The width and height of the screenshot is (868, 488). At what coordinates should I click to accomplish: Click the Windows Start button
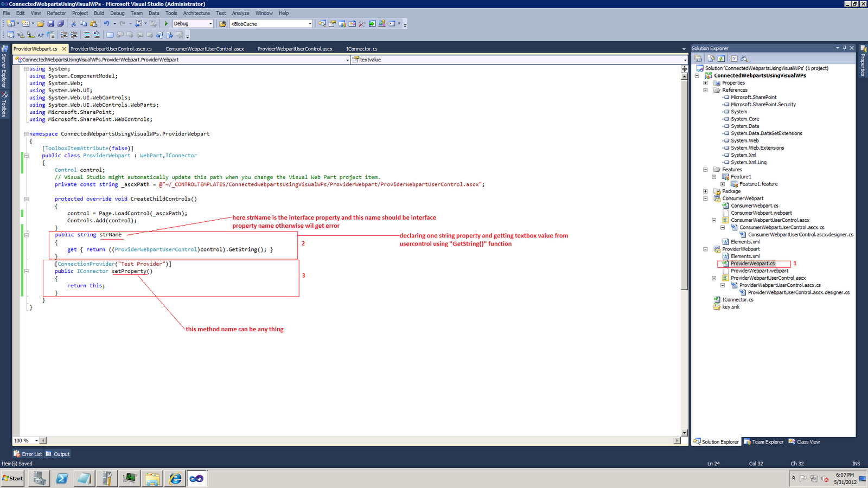click(x=12, y=478)
